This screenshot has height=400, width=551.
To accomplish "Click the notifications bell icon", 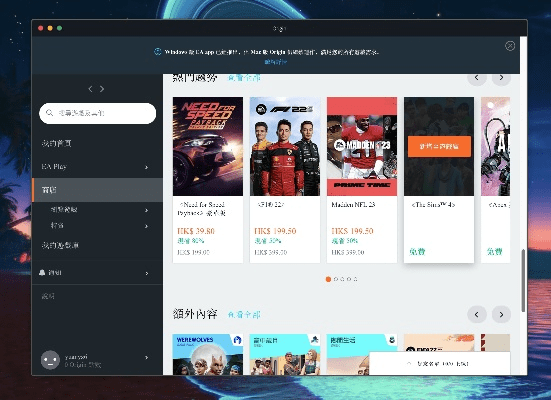I will pyautogui.click(x=42, y=272).
